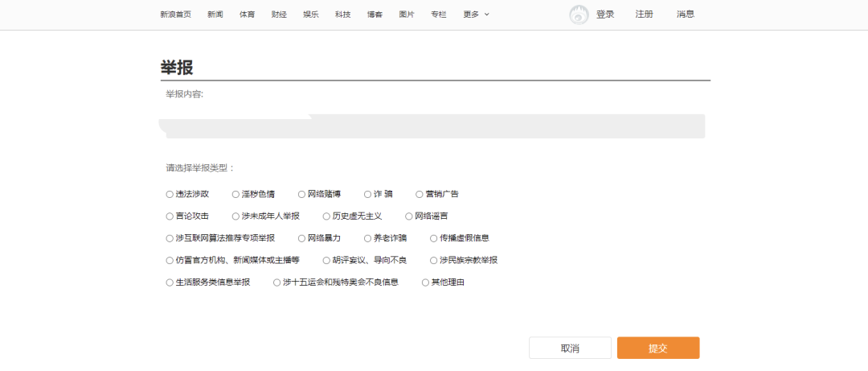Expand the 更多 navigation dropdown
The height and width of the screenshot is (371, 868).
(476, 15)
